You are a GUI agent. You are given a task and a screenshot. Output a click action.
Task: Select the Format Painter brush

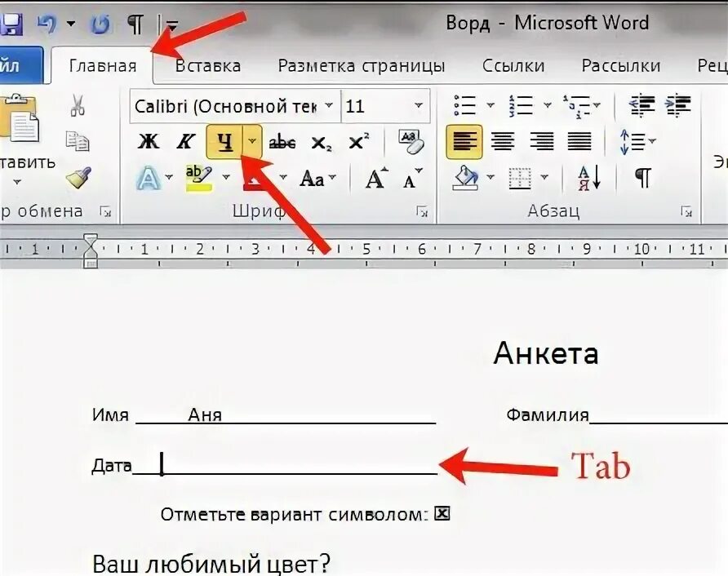tap(78, 177)
